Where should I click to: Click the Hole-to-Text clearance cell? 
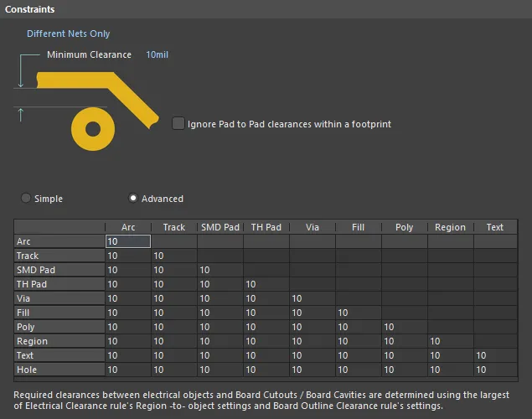click(x=496, y=370)
